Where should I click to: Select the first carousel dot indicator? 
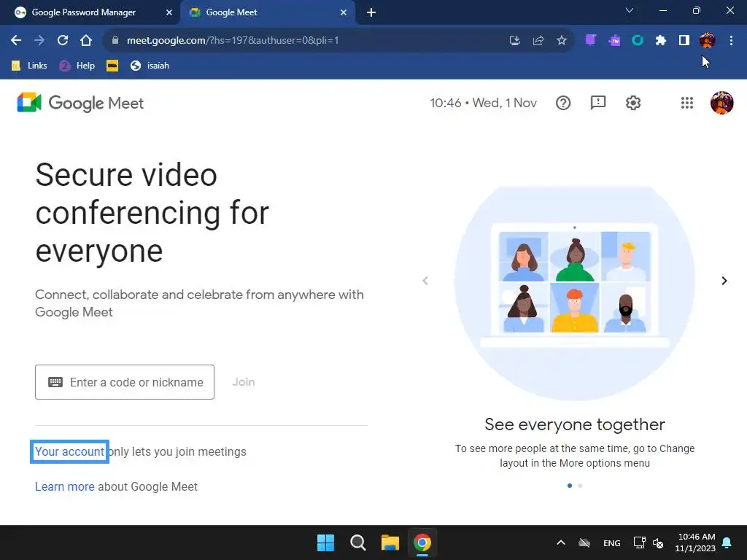[x=569, y=486]
